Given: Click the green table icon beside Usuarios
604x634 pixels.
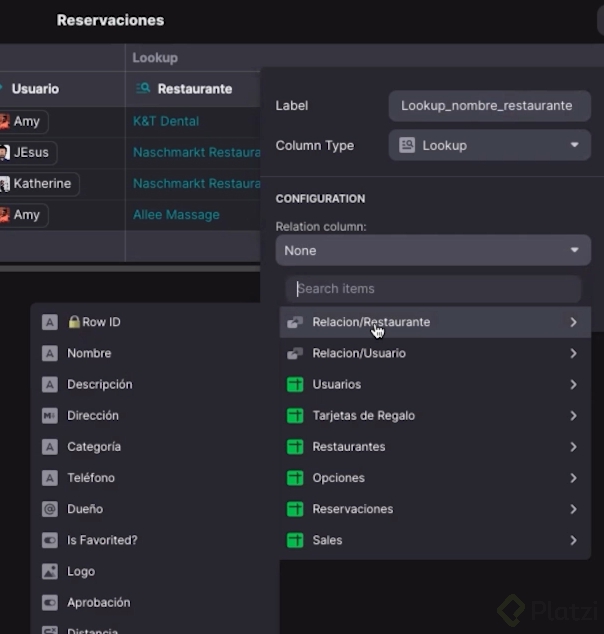Looking at the screenshot, I should pos(295,385).
